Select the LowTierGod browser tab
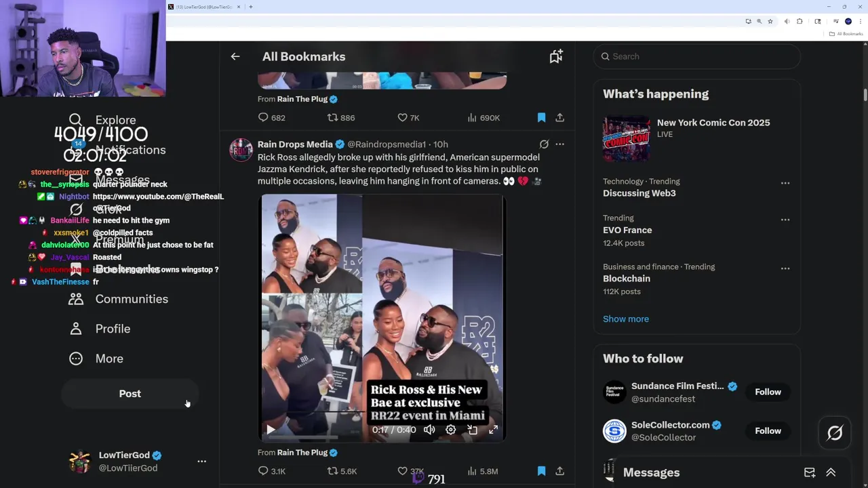This screenshot has height=488, width=868. click(x=203, y=7)
